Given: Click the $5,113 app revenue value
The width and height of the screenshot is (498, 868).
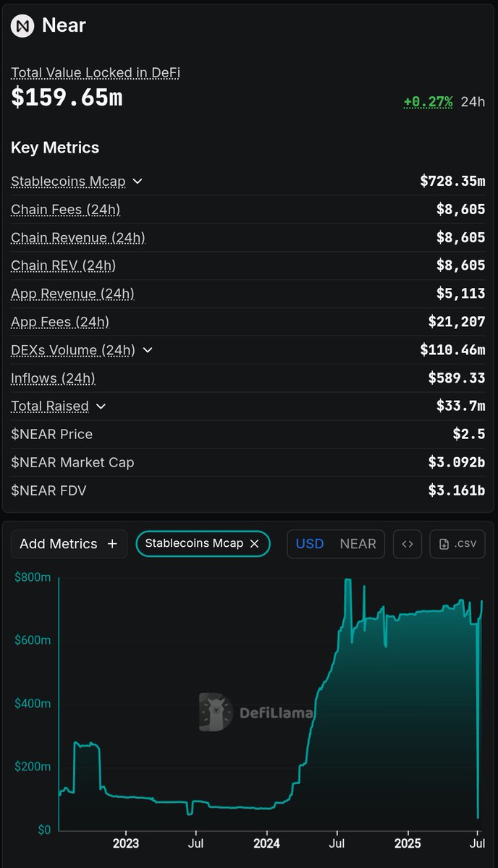Looking at the screenshot, I should pyautogui.click(x=461, y=294).
